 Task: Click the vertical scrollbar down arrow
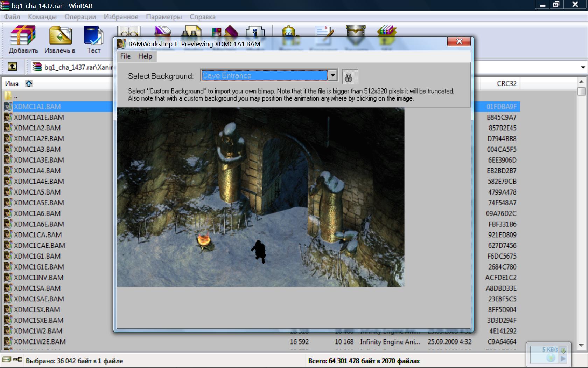pos(581,345)
